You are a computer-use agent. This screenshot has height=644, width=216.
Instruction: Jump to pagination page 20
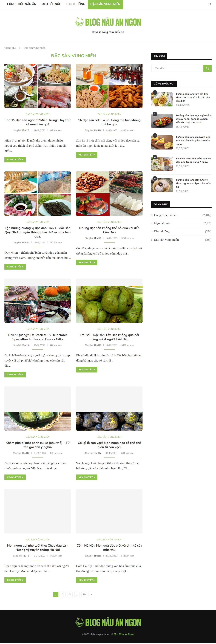pos(84,595)
